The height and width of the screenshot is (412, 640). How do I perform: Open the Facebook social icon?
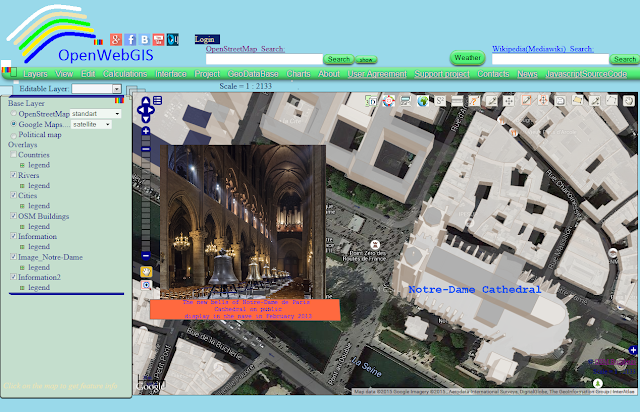pyautogui.click(x=130, y=40)
